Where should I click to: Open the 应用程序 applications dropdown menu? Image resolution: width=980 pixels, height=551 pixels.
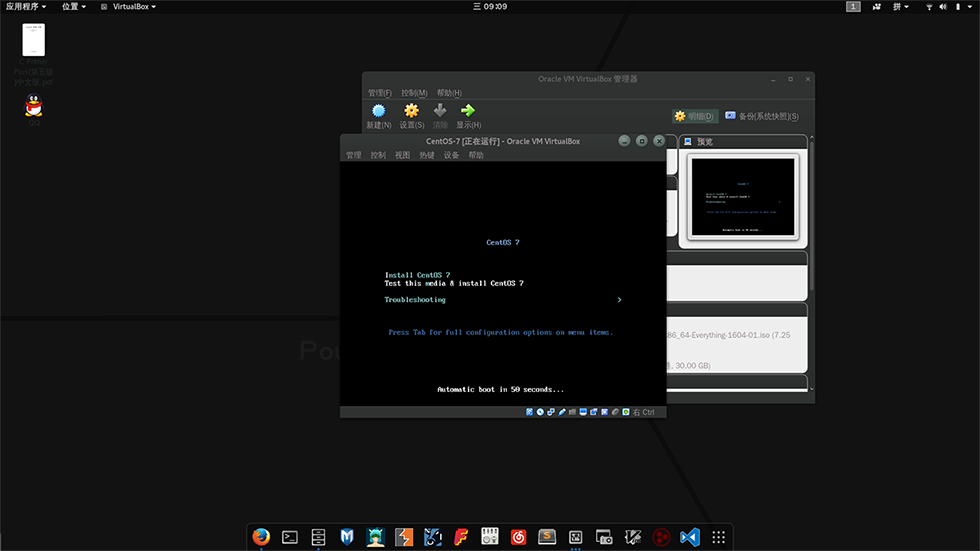tap(25, 6)
